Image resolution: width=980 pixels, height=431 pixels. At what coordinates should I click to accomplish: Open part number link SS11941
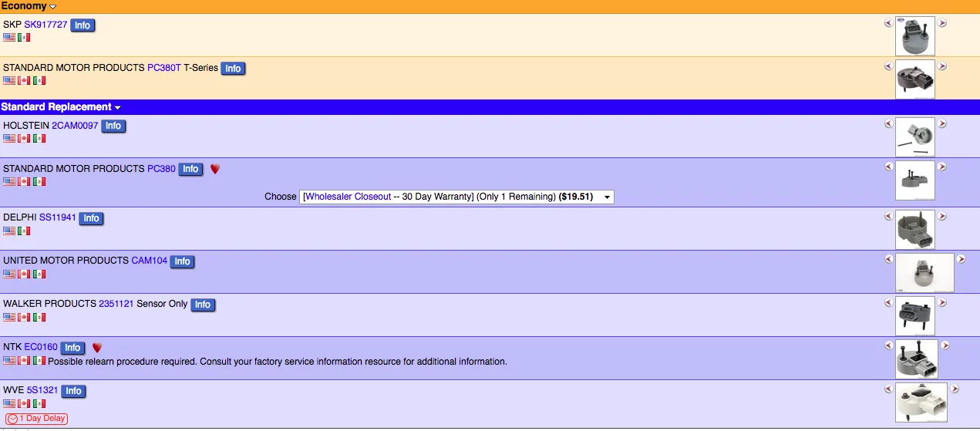tap(58, 217)
